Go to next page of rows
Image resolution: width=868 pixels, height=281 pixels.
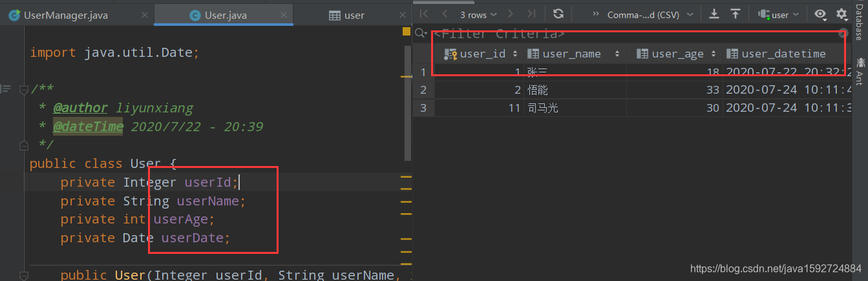click(512, 14)
